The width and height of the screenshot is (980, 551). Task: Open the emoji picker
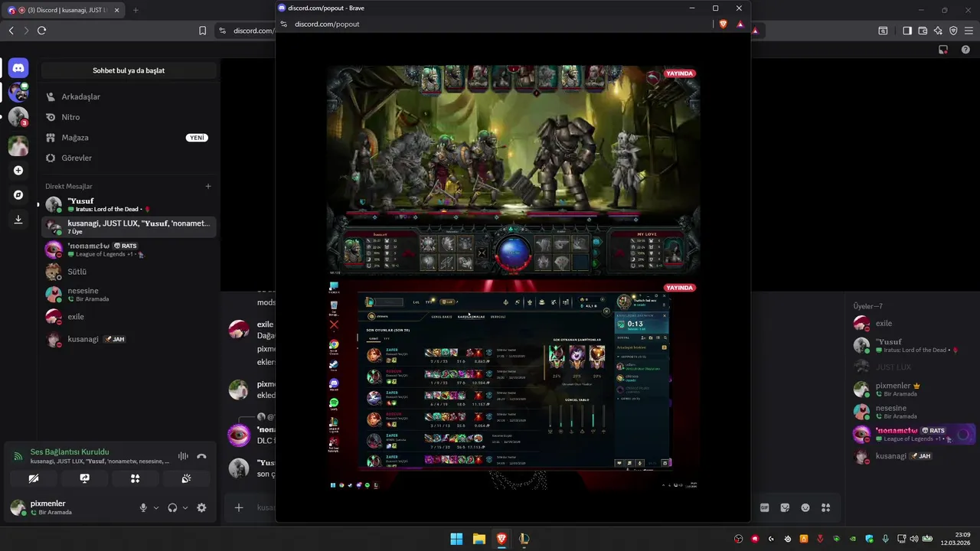[805, 507]
